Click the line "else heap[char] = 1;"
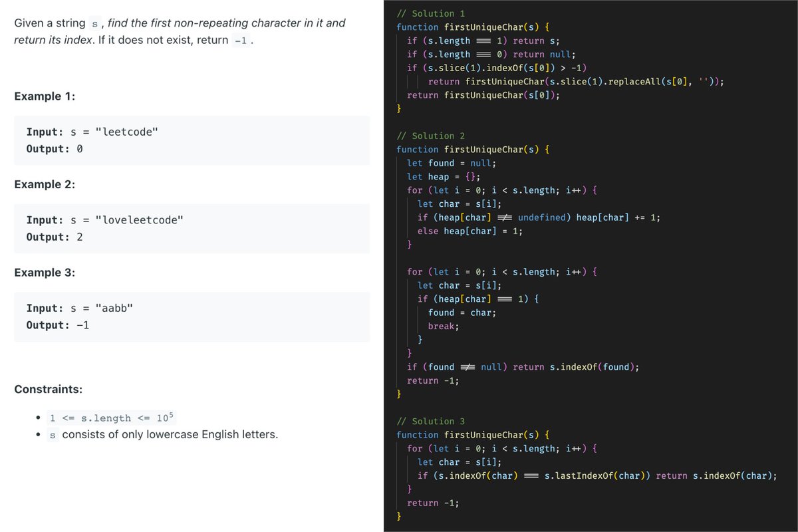Viewport: 798px width, 532px height. (x=470, y=231)
